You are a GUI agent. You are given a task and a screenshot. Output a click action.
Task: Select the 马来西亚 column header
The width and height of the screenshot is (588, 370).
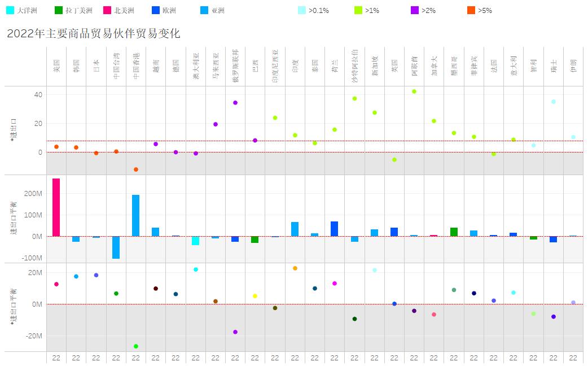click(216, 66)
